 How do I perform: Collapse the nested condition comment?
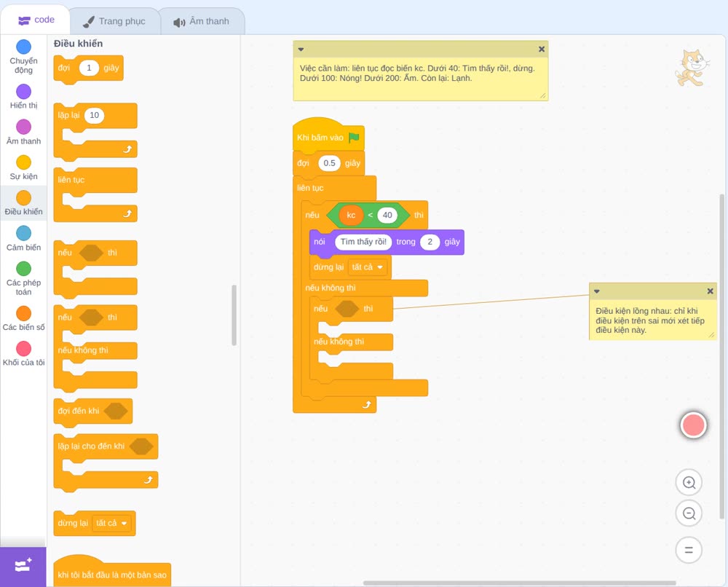click(597, 291)
